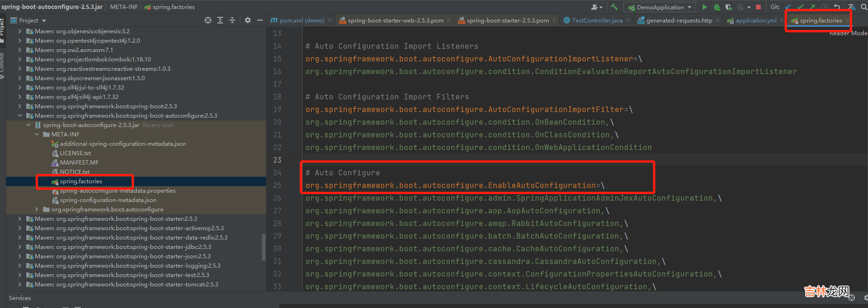
Task: Open the Search Everywhere magnifier
Action: (x=864, y=7)
